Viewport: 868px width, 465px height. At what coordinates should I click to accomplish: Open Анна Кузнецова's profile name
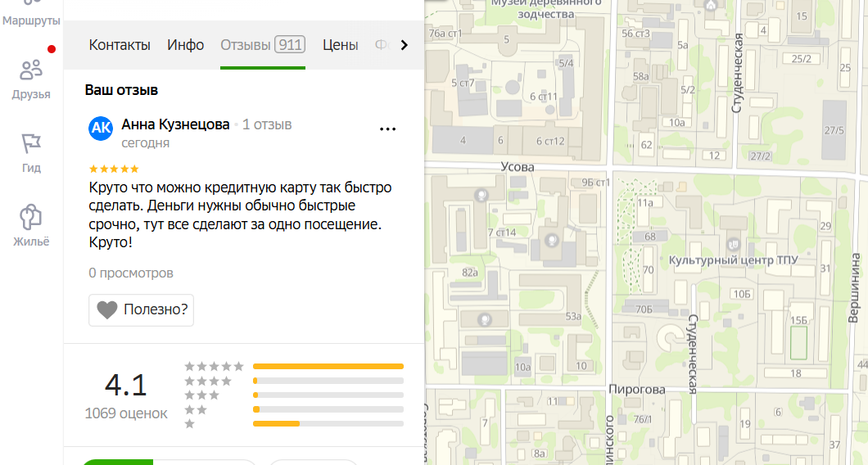[175, 124]
